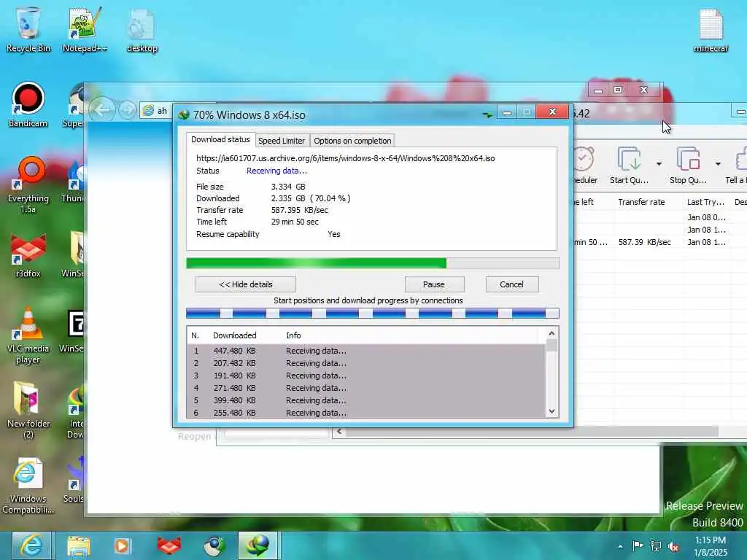The image size is (747, 560).
Task: Select connection row 2 with 207.482 KB
Action: pos(366,363)
